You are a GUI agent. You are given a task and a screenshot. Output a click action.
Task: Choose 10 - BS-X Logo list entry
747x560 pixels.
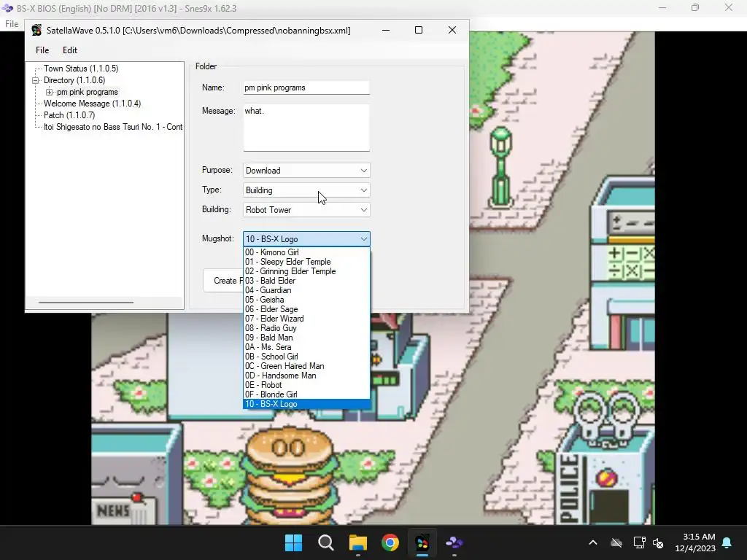pyautogui.click(x=306, y=404)
